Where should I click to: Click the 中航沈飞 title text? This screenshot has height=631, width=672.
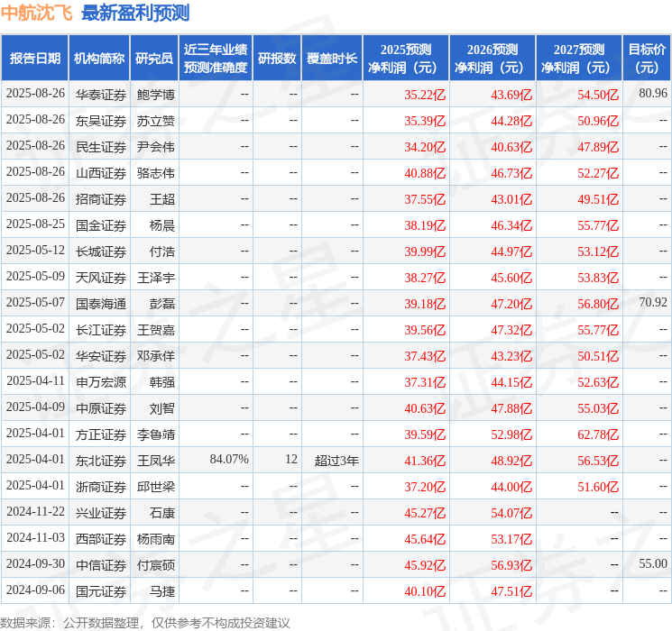click(37, 13)
